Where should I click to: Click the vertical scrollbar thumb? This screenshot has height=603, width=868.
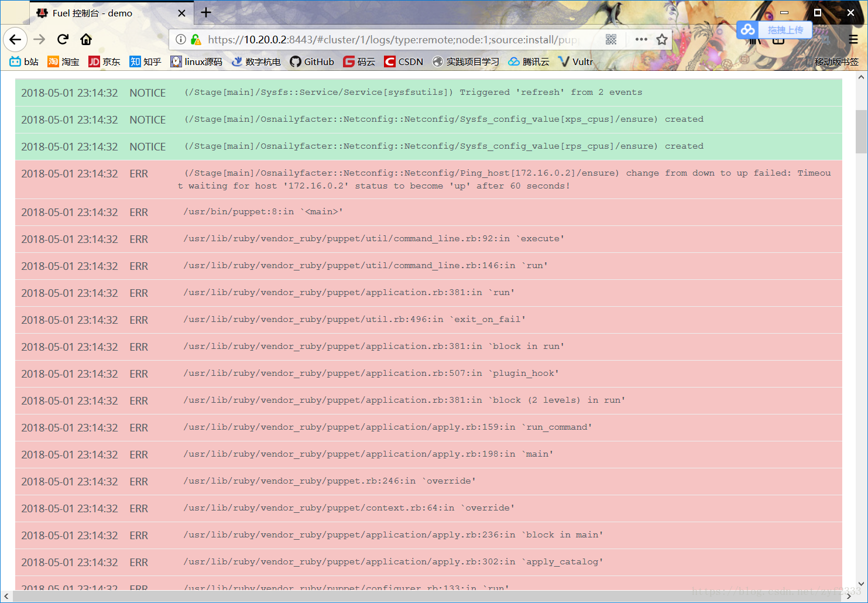tap(861, 131)
